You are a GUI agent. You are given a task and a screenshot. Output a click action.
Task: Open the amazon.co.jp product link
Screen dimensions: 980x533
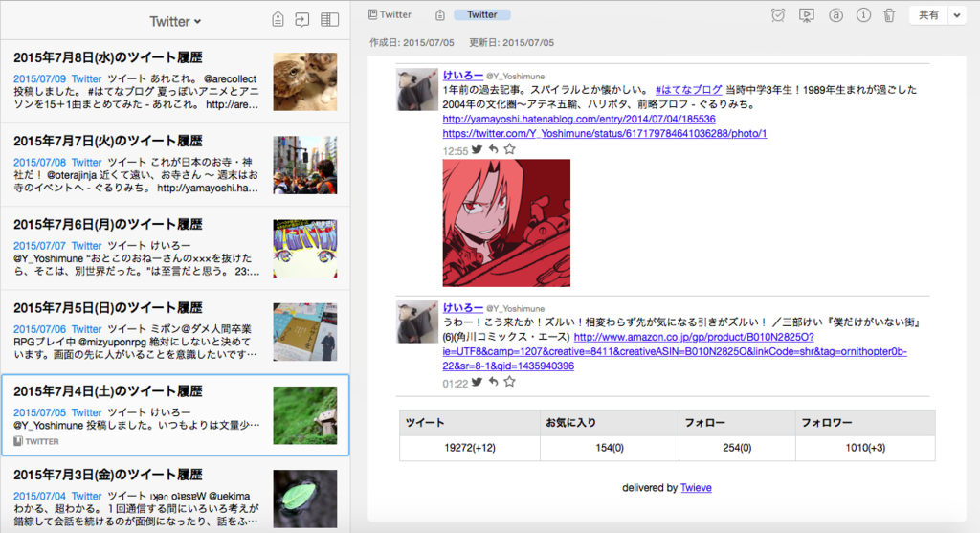675,351
